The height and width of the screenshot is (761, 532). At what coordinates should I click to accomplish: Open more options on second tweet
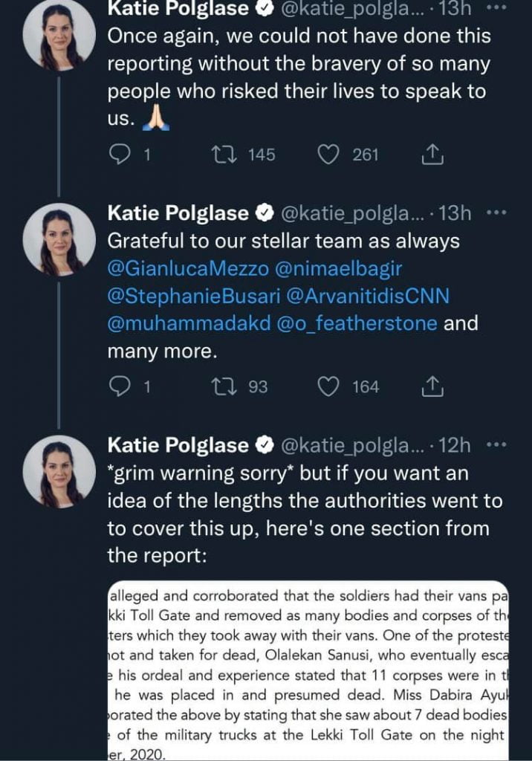click(495, 213)
